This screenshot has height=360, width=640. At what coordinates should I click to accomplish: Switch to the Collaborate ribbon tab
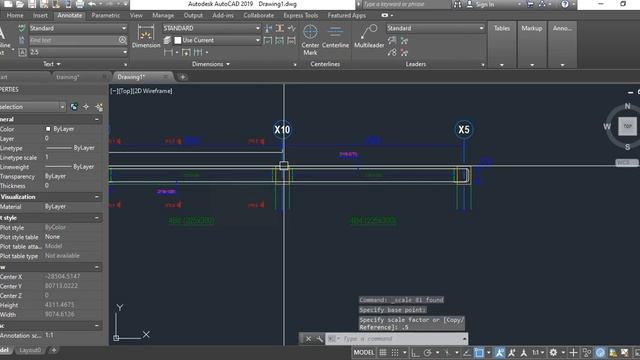click(x=259, y=16)
